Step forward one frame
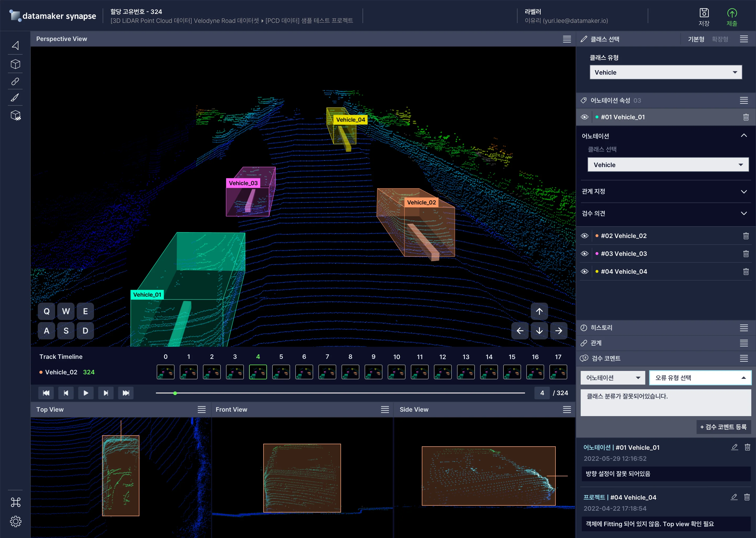This screenshot has height=538, width=756. (106, 393)
